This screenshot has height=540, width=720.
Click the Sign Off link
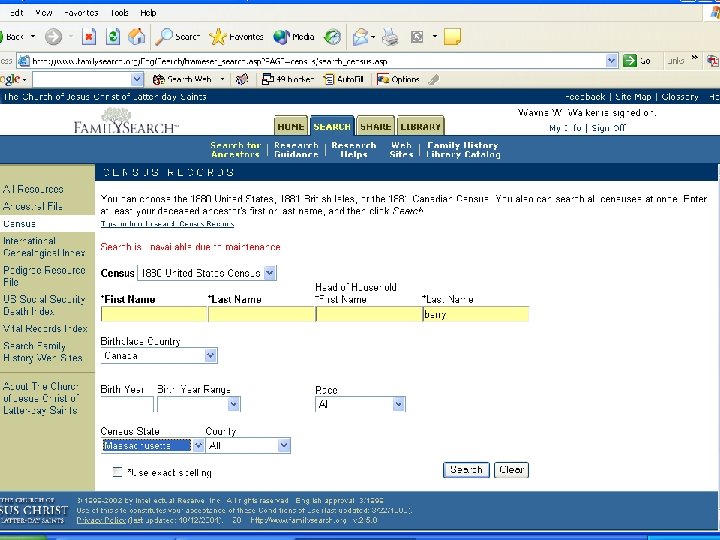608,128
